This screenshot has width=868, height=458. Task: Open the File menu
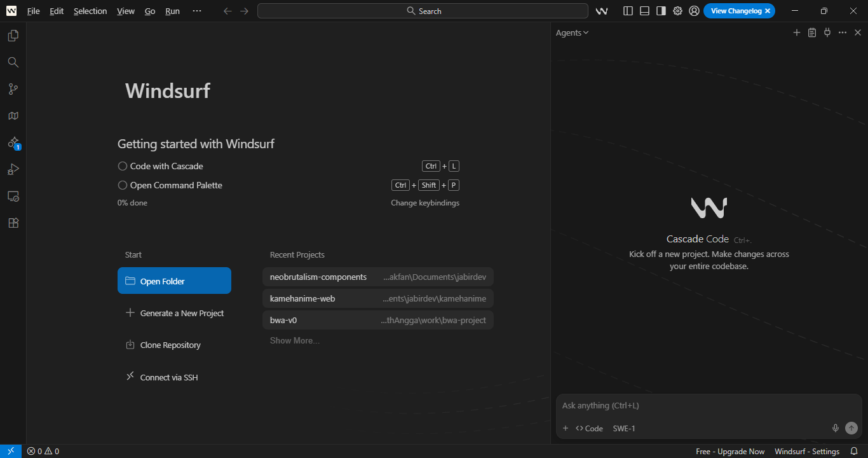tap(33, 11)
